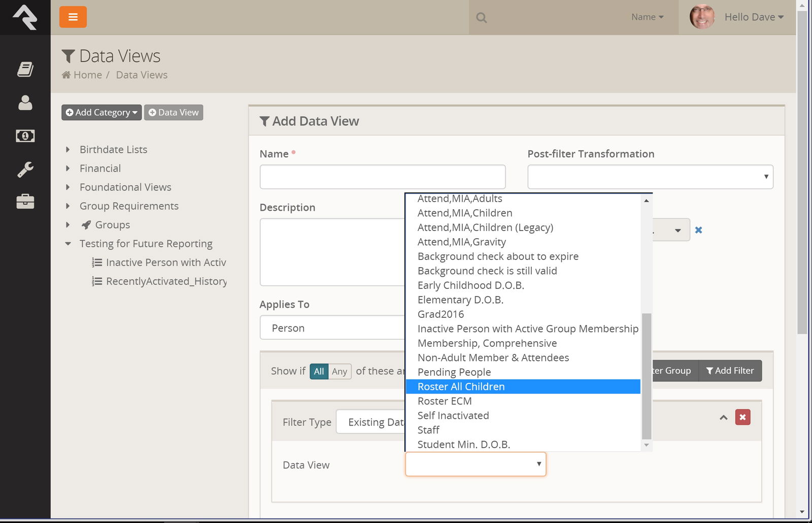This screenshot has width=812, height=523.
Task: Open the Post-filter Transformation dropdown
Action: 650,177
